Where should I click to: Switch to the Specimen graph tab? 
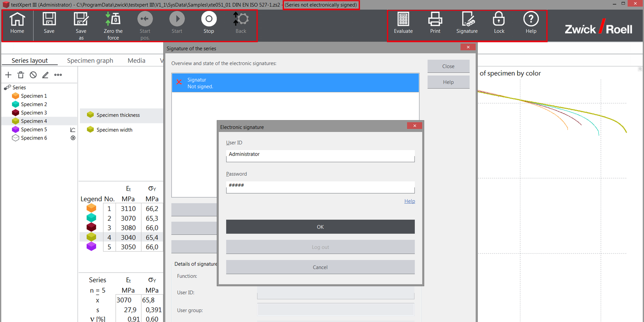[x=90, y=60]
